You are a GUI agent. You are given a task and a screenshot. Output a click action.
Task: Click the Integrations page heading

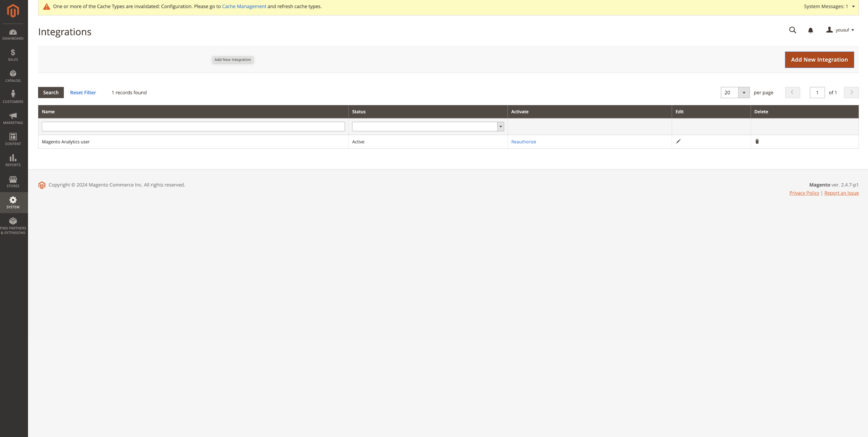point(65,32)
